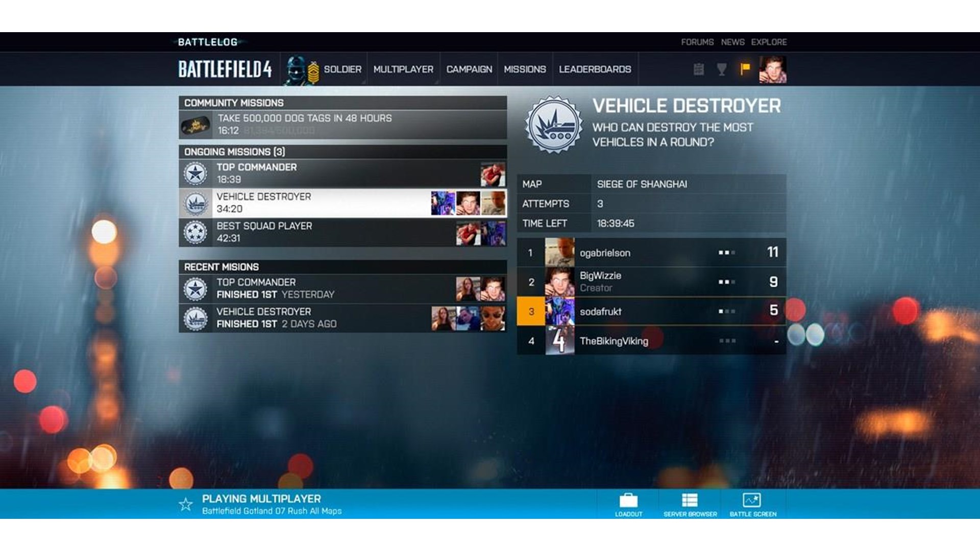
Task: Click the attempts dots for sodafrukt
Action: (x=727, y=311)
